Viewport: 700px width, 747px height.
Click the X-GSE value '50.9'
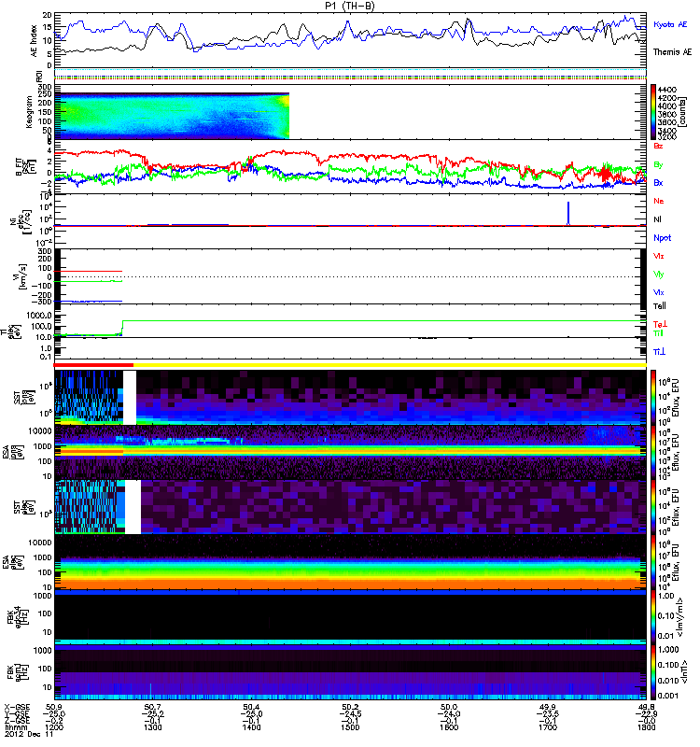[x=54, y=707]
